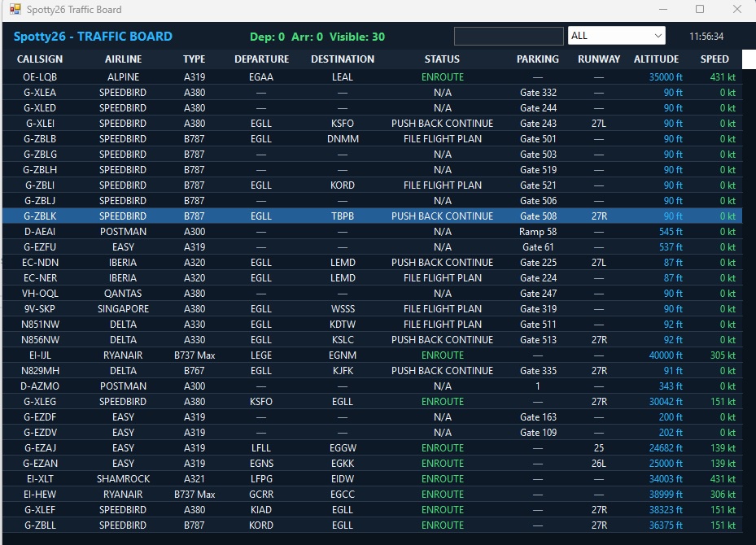Sort by DEPARTURE column header
Screen dimensions: 756x545
click(261, 59)
